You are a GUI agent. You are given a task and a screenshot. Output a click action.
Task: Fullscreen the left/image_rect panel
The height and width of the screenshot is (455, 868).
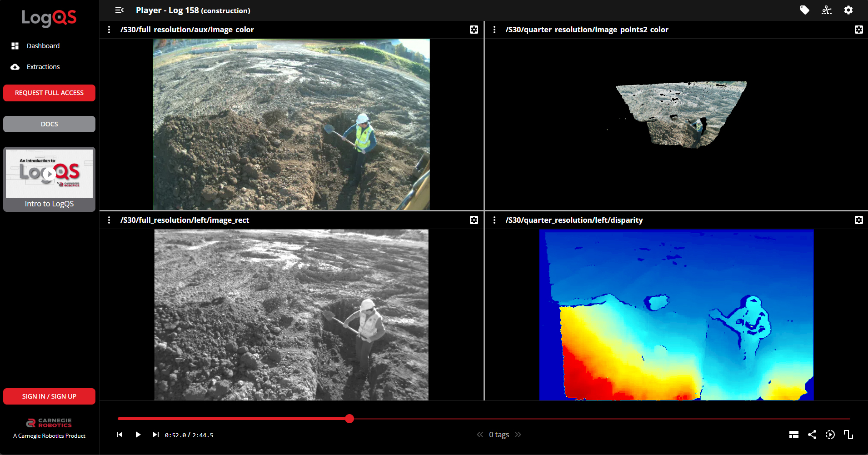[x=474, y=220]
